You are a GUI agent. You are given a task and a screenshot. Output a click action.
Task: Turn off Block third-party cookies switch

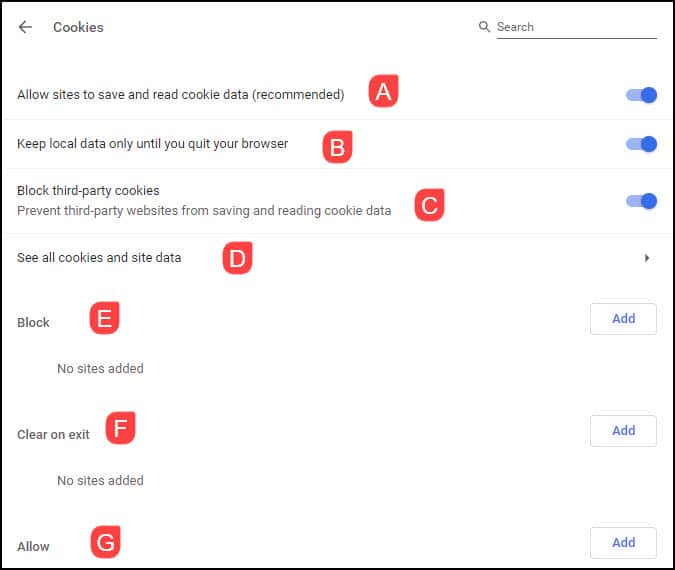(641, 201)
